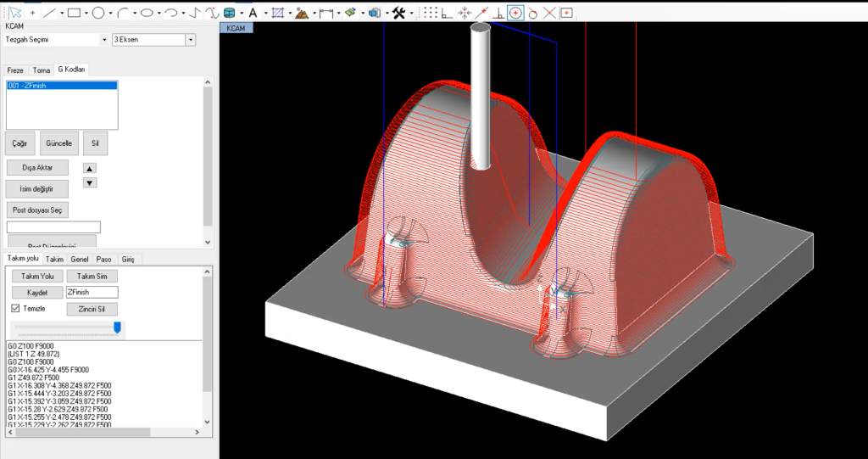The height and width of the screenshot is (459, 868).
Task: Expand the 3 Eksen combo box
Action: pos(154,40)
